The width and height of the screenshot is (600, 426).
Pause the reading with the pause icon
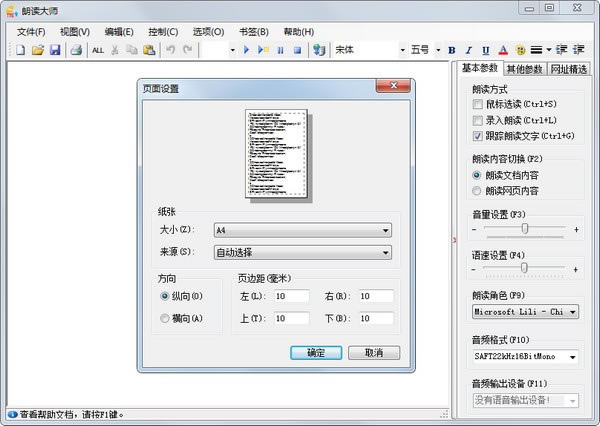pos(280,50)
